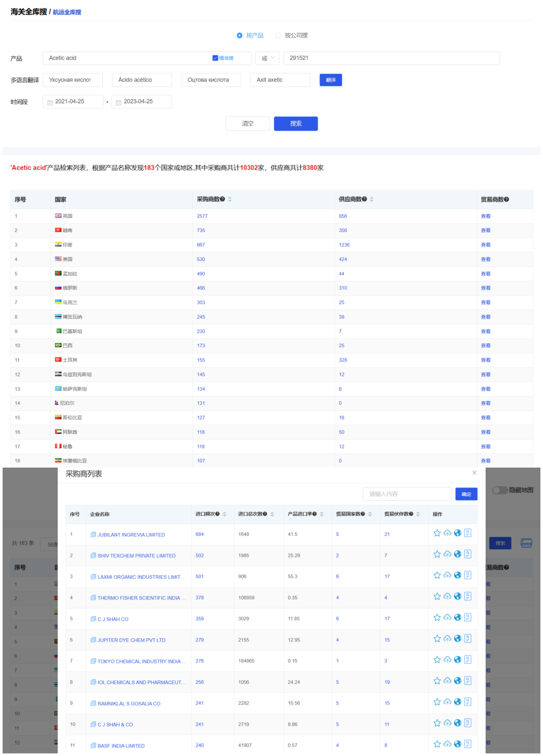Open trade partner count 19 for IOL CHEMICALS
This screenshot has width=543, height=756.
tap(387, 683)
